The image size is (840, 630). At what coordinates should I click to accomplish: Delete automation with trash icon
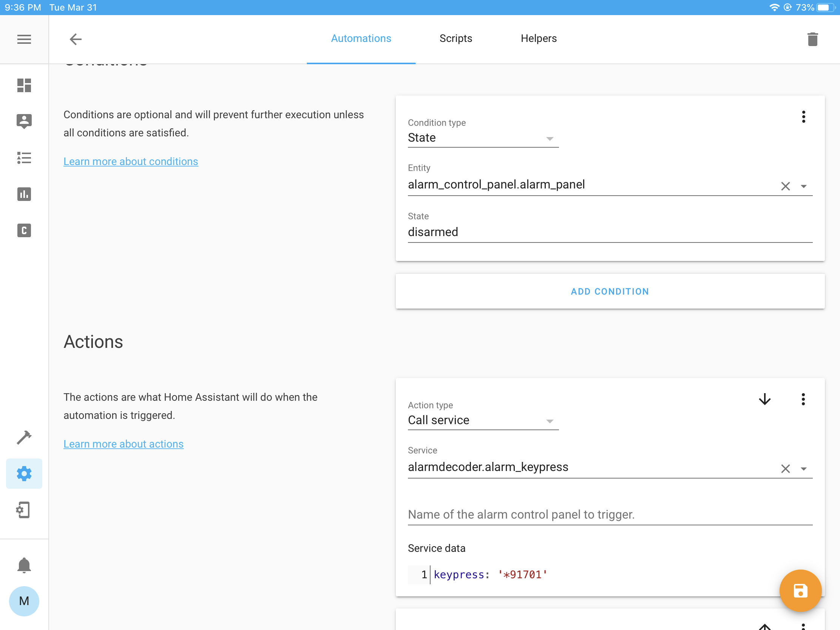pyautogui.click(x=812, y=39)
